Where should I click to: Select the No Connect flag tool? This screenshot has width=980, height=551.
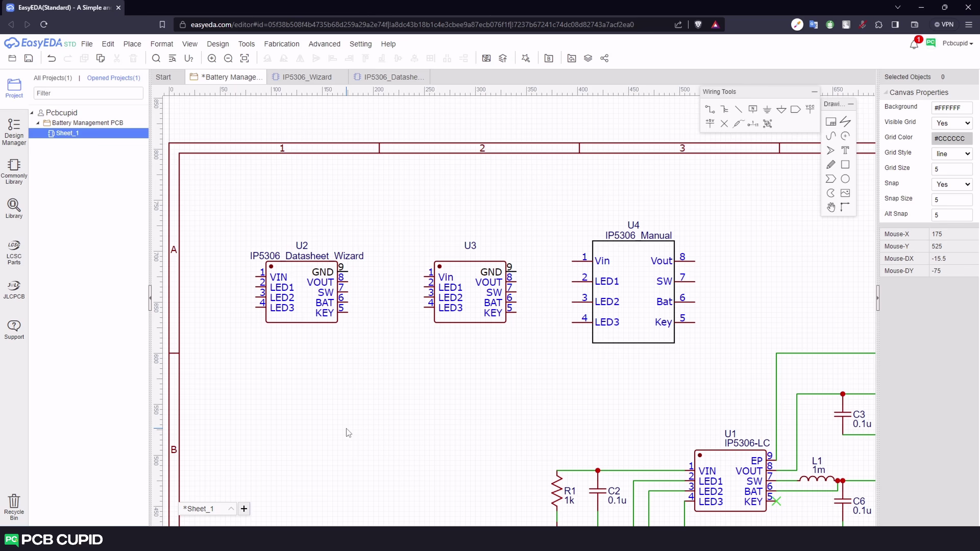click(724, 123)
